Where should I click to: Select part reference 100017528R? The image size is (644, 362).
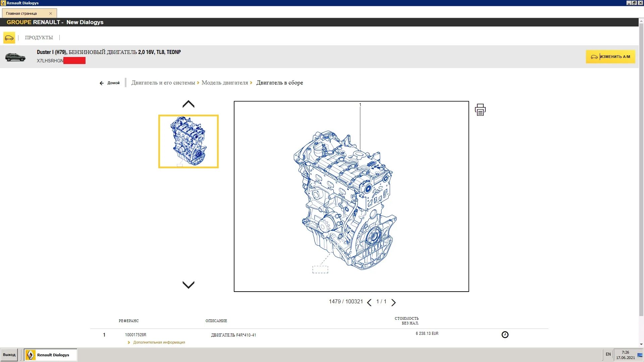pyautogui.click(x=136, y=335)
